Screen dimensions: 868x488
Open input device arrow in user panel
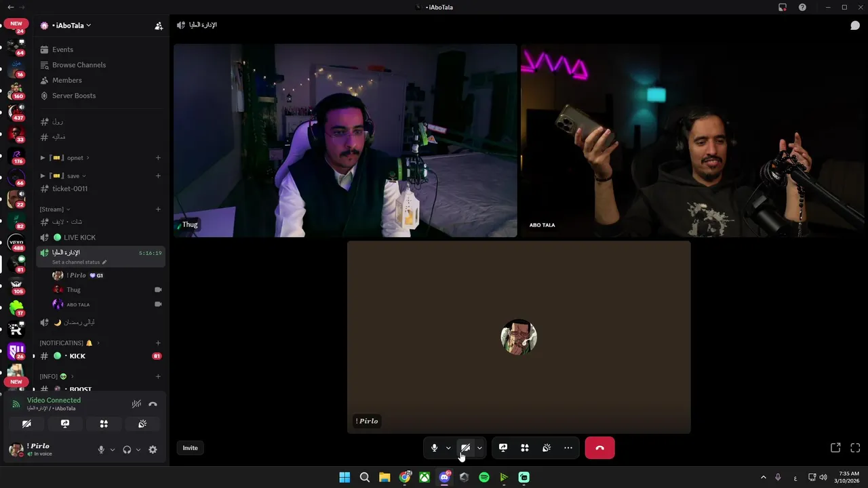pyautogui.click(x=113, y=449)
